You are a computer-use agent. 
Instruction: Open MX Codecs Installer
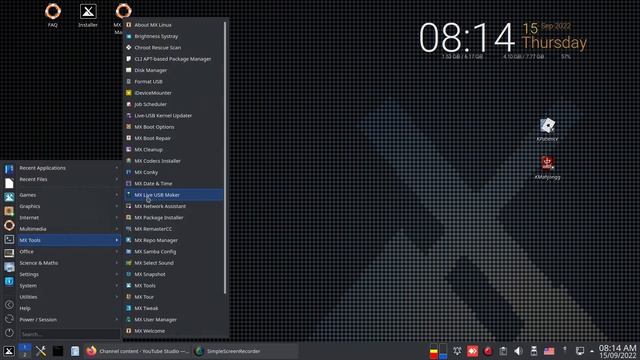click(x=174, y=161)
